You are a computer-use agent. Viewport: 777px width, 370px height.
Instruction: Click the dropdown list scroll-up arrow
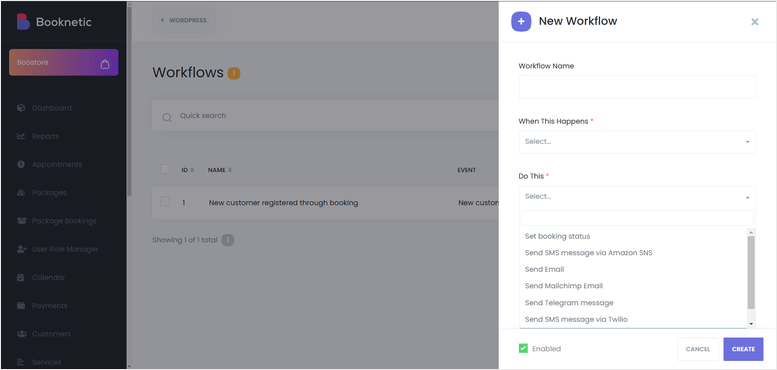pyautogui.click(x=750, y=232)
